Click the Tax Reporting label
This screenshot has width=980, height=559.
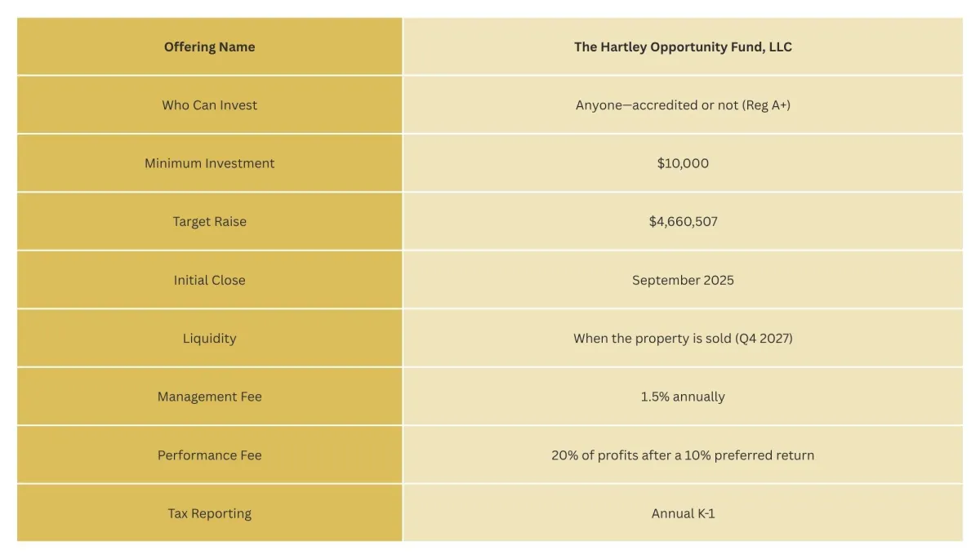coord(209,513)
